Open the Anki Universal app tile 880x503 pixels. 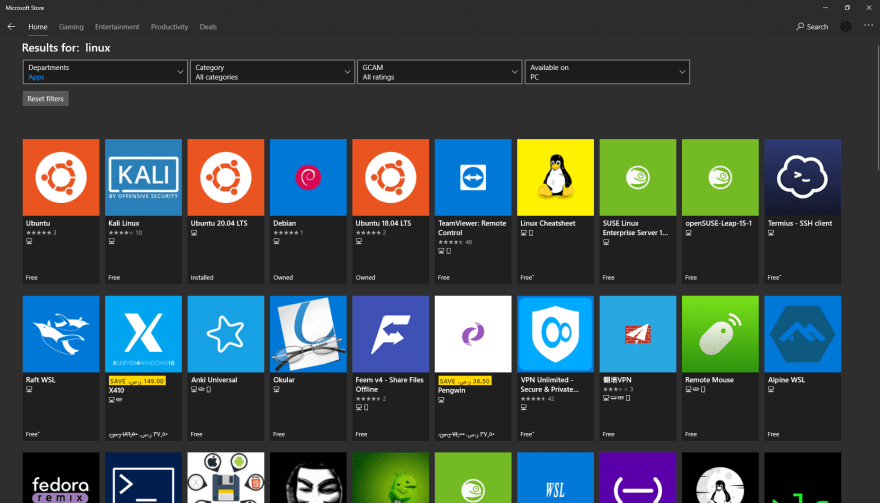coord(226,368)
